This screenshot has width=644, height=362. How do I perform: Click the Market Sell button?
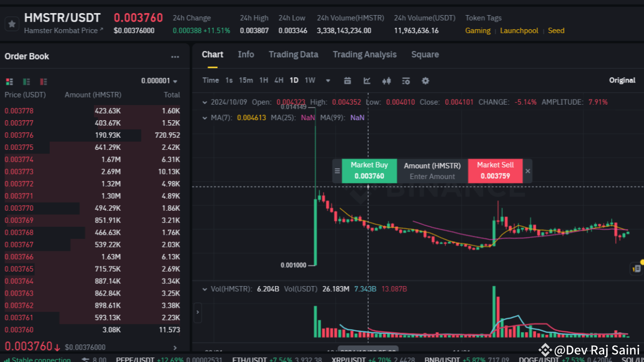[495, 171]
